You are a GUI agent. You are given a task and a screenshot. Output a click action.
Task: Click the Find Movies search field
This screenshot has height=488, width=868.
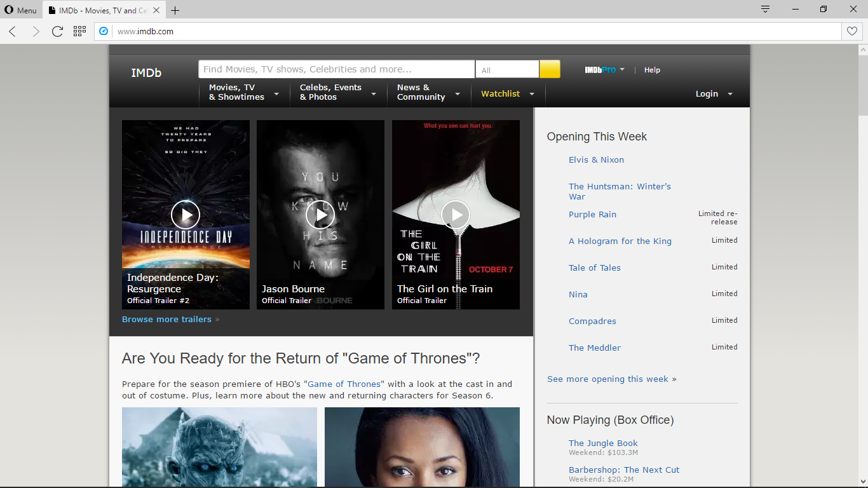[336, 69]
